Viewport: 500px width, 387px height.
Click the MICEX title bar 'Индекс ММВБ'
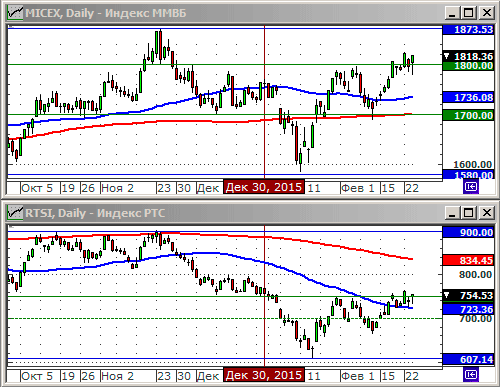click(146, 13)
